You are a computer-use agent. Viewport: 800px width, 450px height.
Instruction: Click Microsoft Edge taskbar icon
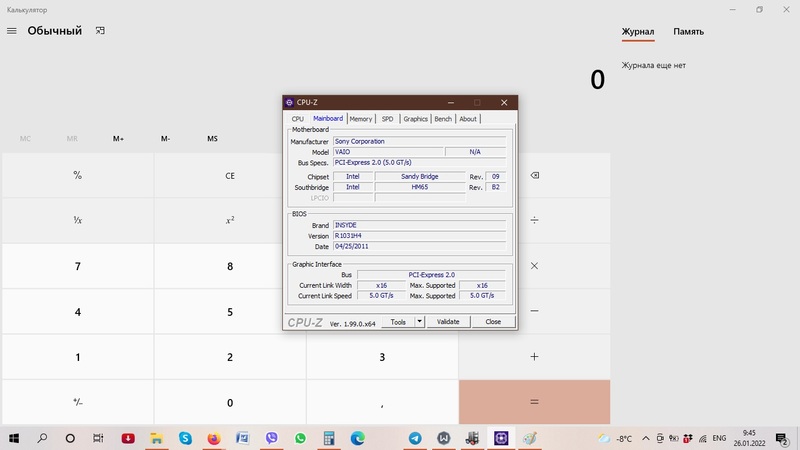click(358, 438)
